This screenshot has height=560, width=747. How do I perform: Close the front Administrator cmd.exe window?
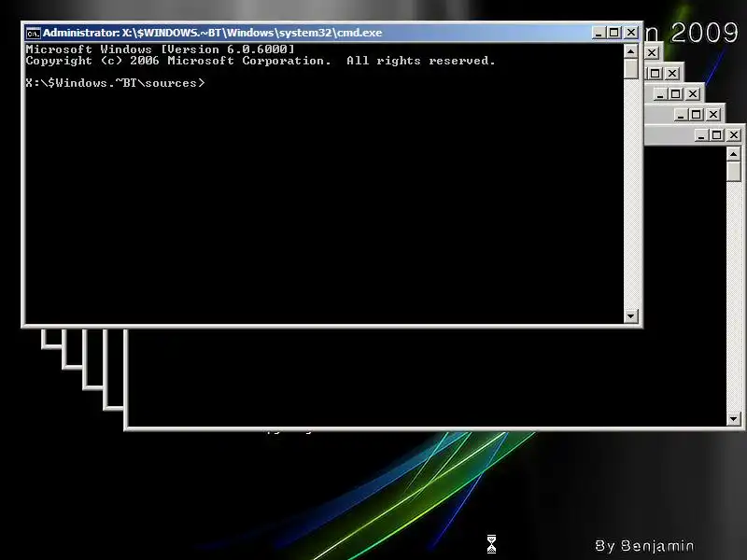(631, 33)
